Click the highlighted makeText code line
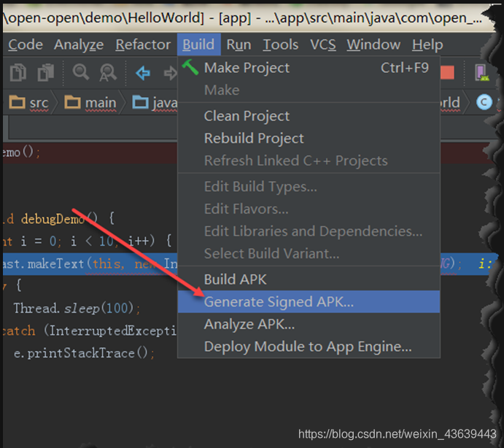This screenshot has height=448, width=504. 90,264
